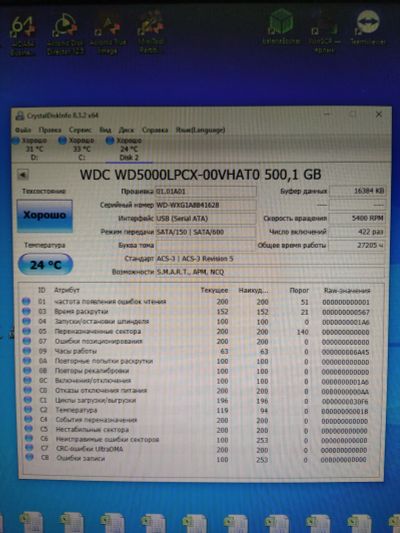Open the Диск menu
400x533 pixels.
126,130
